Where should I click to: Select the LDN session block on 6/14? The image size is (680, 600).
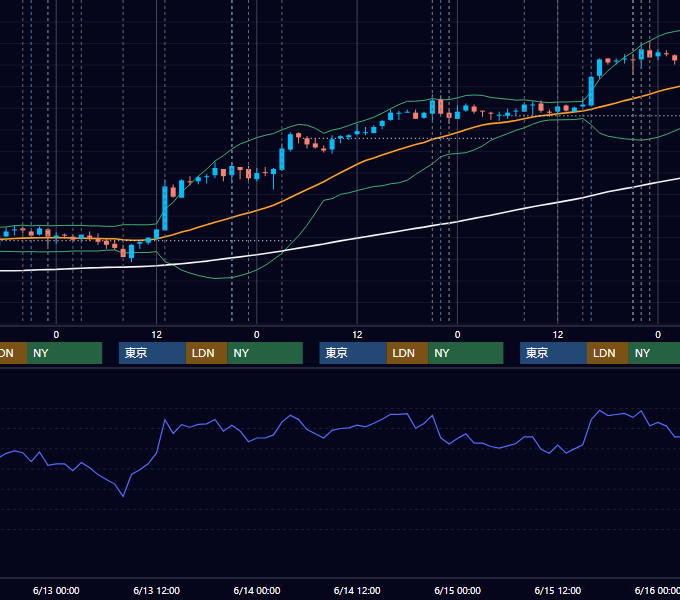pyautogui.click(x=407, y=353)
